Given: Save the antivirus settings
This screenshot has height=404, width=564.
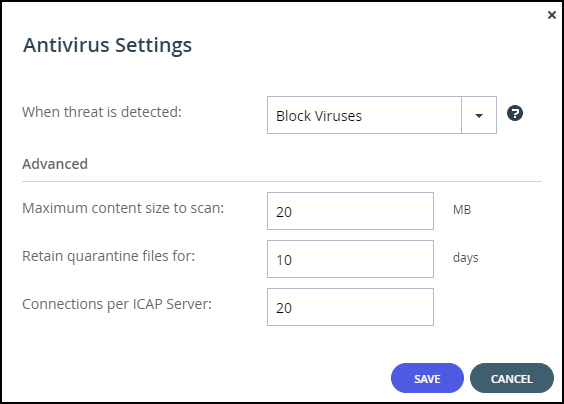Looking at the screenshot, I should (x=427, y=378).
